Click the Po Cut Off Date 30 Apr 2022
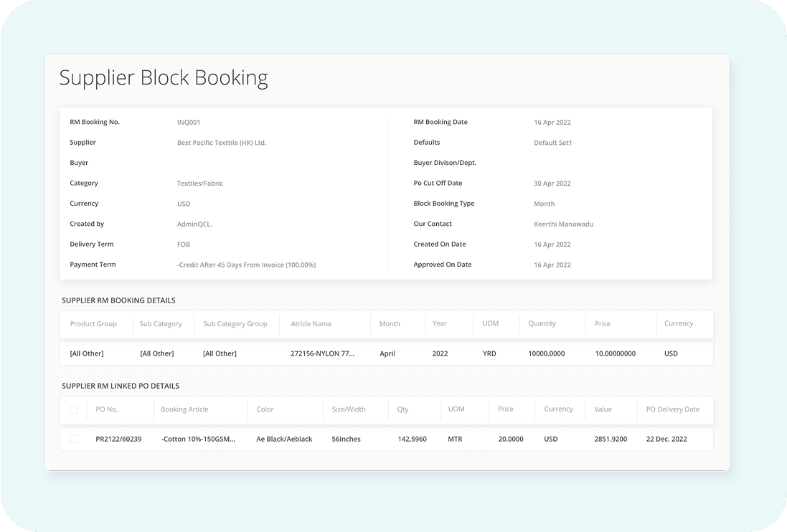787x532 pixels. (x=552, y=184)
